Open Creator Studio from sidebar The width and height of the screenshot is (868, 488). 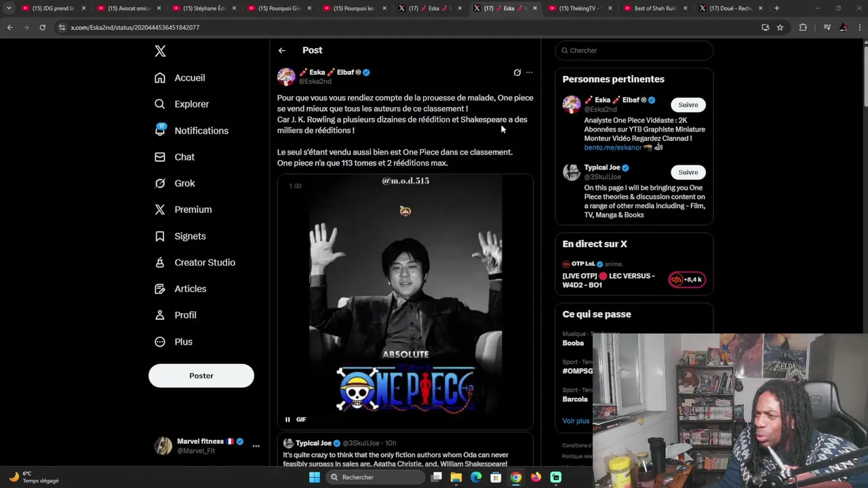(195, 263)
